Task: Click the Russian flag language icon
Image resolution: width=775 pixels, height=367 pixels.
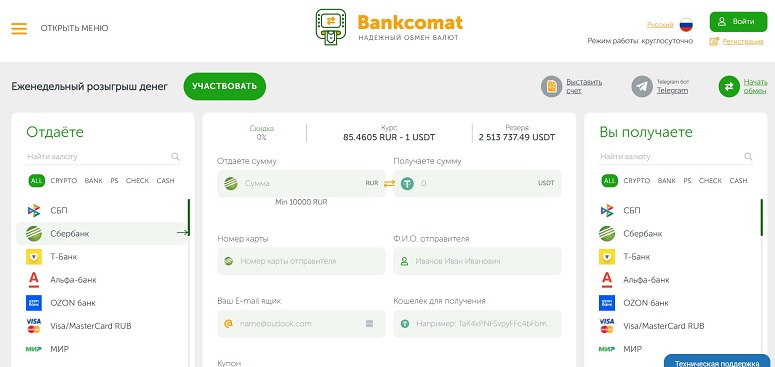Action: (x=686, y=25)
